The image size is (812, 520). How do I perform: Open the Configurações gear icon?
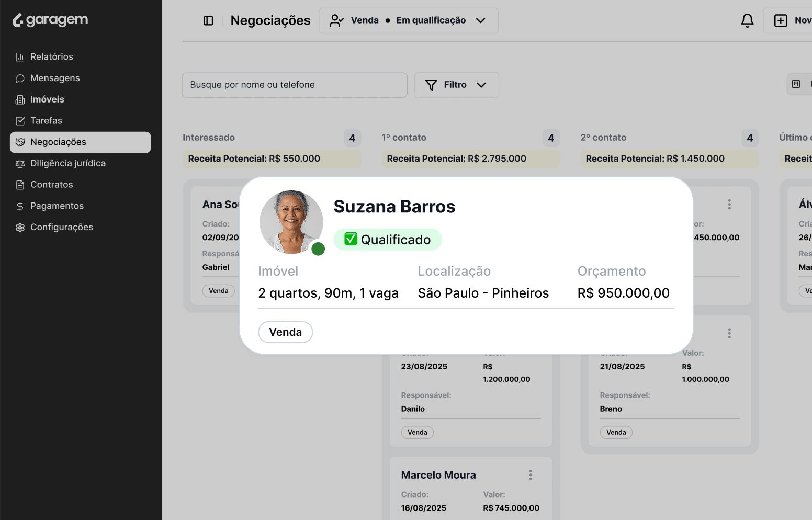[x=19, y=227]
